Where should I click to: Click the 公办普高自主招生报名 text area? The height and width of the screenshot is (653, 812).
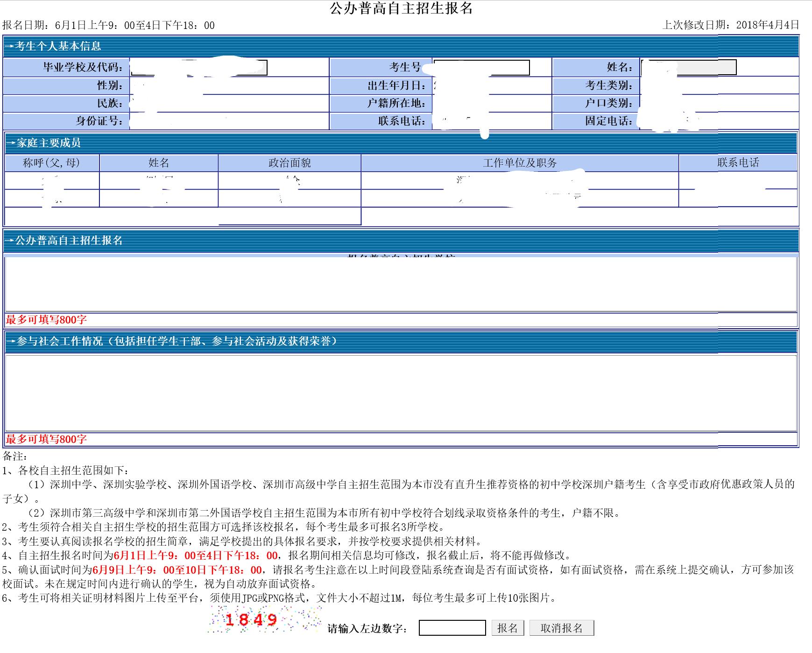[401, 284]
